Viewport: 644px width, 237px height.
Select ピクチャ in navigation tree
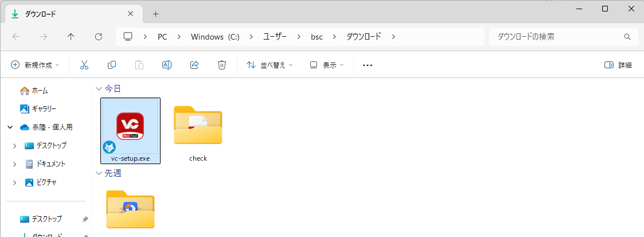[41, 182]
